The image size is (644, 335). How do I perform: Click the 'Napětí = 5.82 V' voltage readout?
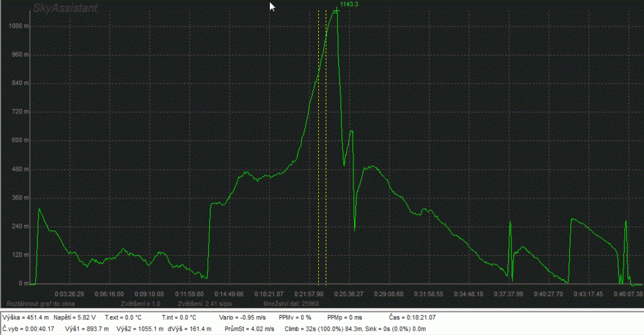click(75, 318)
